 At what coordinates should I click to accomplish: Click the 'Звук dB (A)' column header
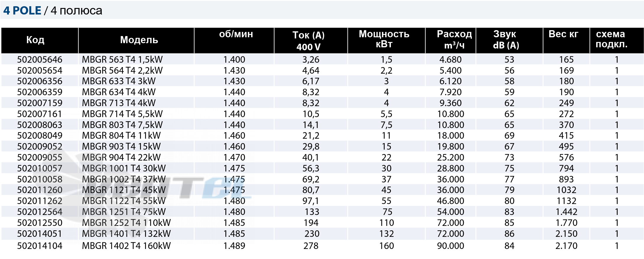pyautogui.click(x=506, y=40)
